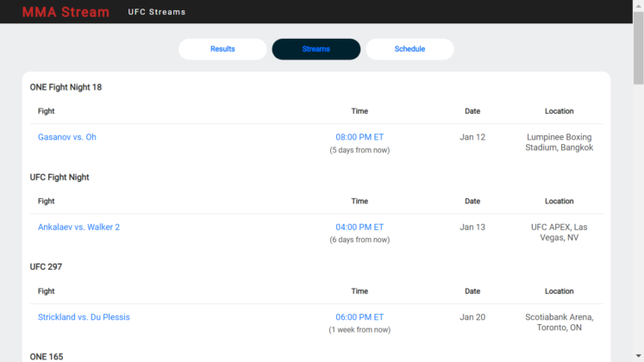Click the 04:00 PM ET time link
644x362 pixels.
(x=360, y=228)
